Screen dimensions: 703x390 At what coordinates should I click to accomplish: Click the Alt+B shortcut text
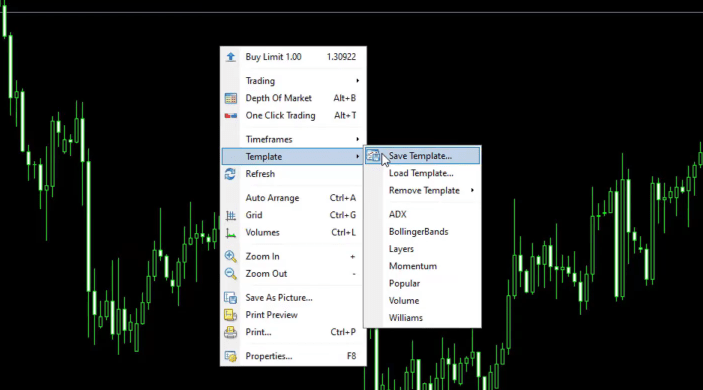tap(344, 98)
